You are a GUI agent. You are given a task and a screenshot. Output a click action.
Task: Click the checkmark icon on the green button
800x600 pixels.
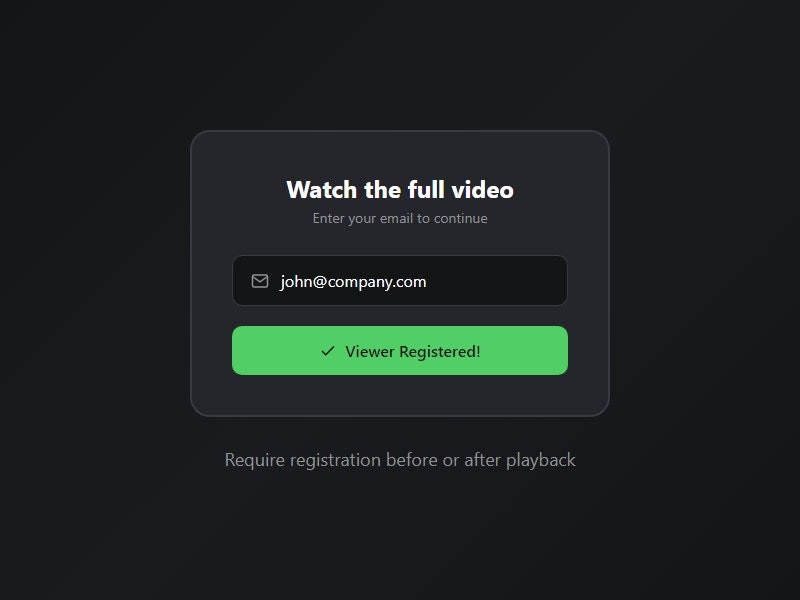click(328, 351)
